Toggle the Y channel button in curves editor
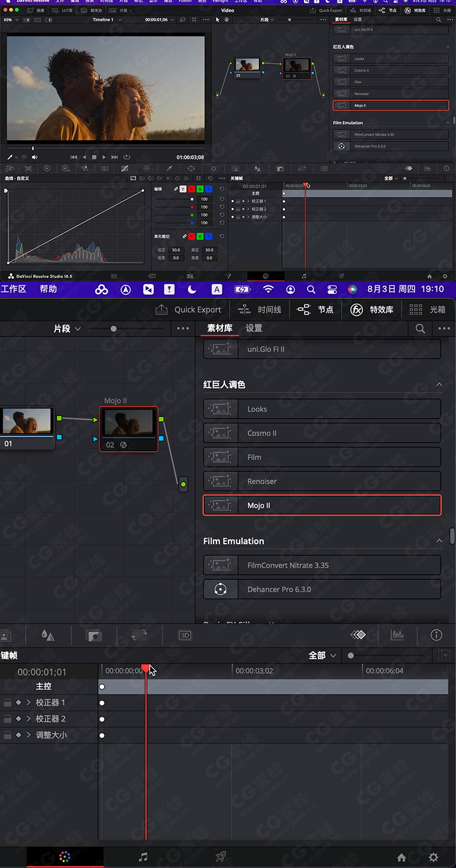The height and width of the screenshot is (868, 456). click(183, 189)
